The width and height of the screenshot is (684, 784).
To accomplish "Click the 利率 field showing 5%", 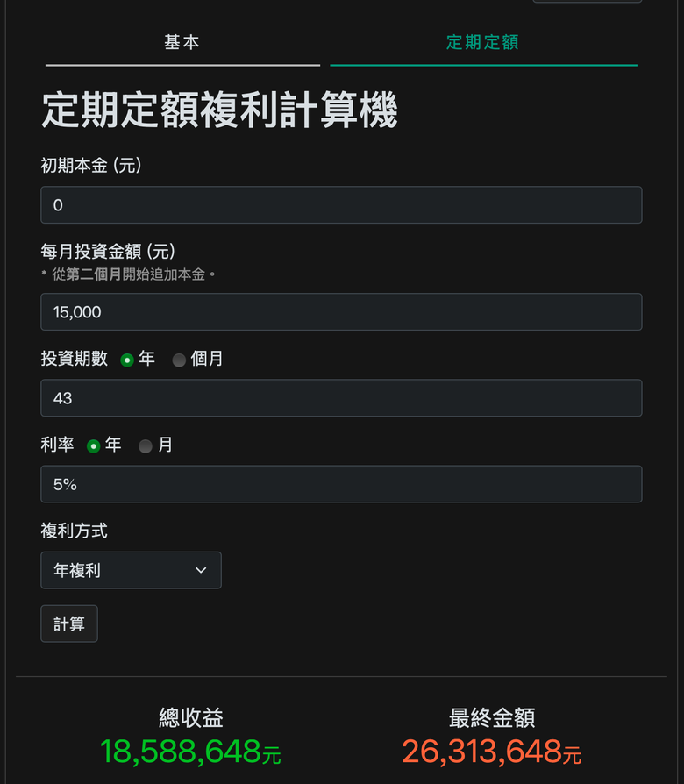I will point(341,484).
